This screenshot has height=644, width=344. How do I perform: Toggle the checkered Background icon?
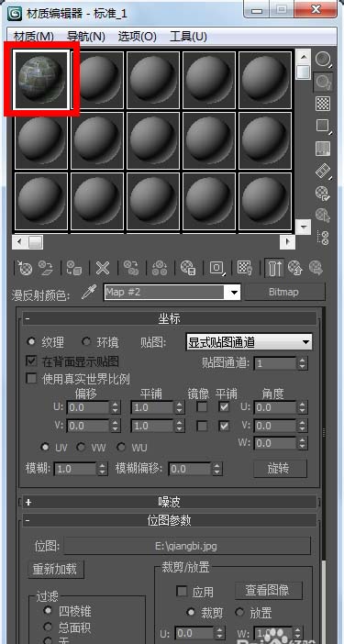click(x=323, y=104)
